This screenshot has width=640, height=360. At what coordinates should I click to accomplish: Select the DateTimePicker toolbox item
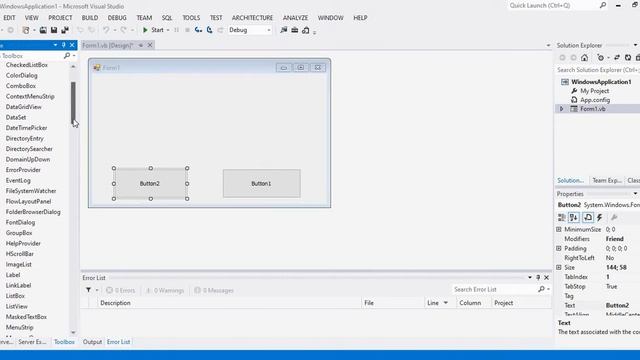[27, 128]
